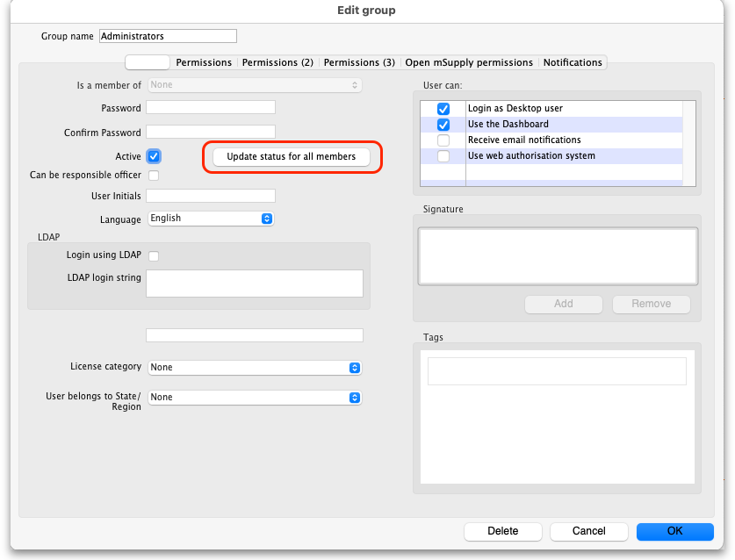Open the Language dropdown
This screenshot has height=560, width=735.
[211, 219]
